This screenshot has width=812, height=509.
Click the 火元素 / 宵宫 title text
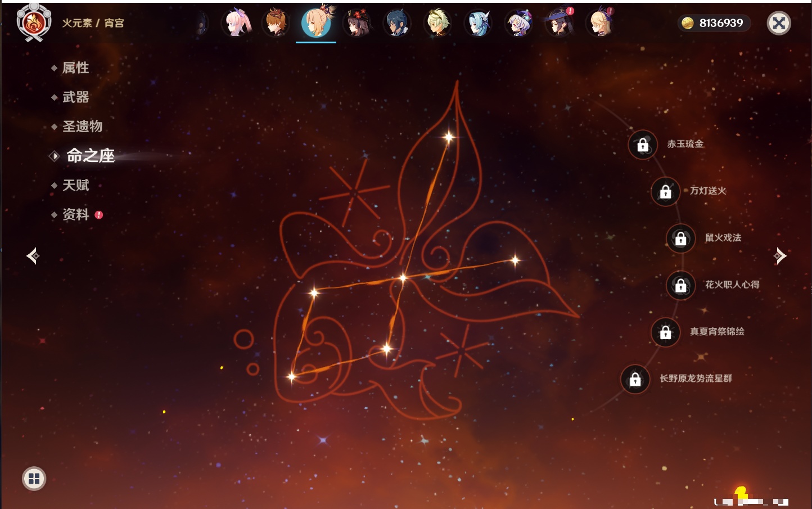[93, 23]
